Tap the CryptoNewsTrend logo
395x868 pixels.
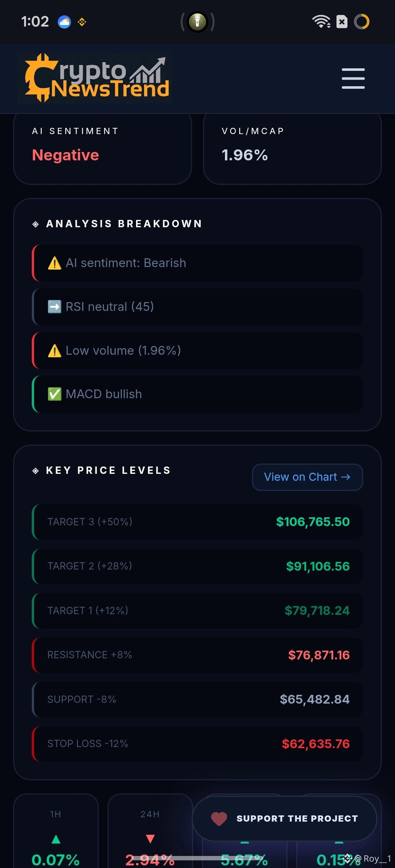94,78
